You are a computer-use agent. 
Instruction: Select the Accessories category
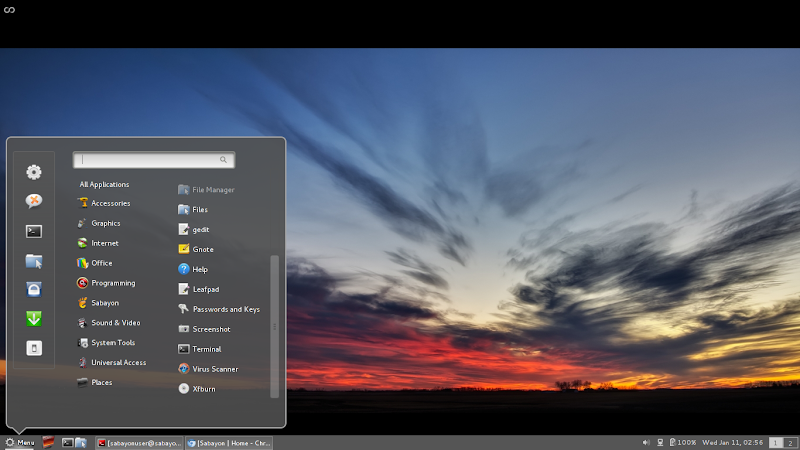coord(109,203)
